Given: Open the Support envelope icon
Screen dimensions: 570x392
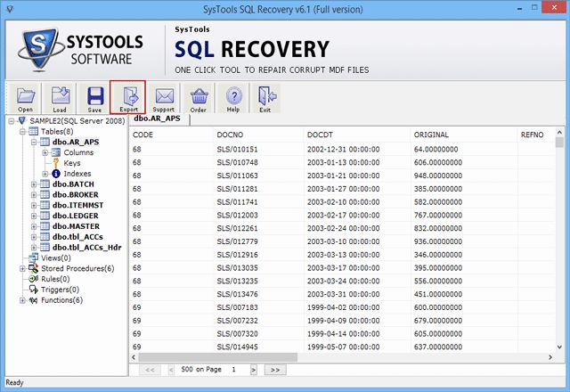Looking at the screenshot, I should click(x=163, y=97).
